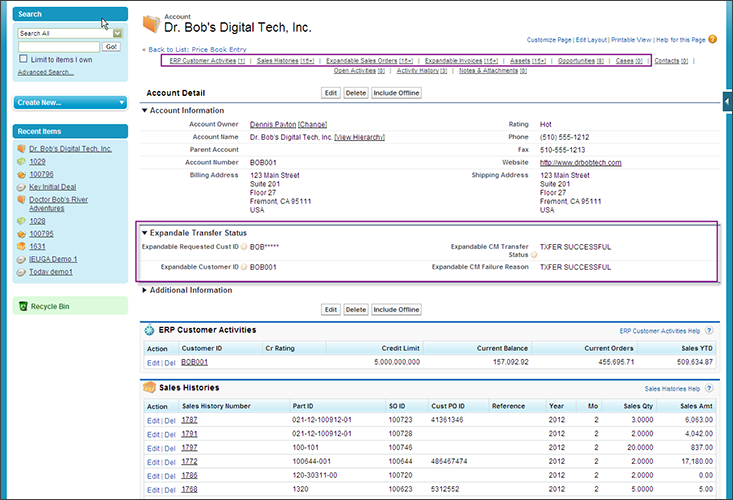This screenshot has width=733, height=500.
Task: Click View Hierarchy link
Action: pyautogui.click(x=359, y=137)
